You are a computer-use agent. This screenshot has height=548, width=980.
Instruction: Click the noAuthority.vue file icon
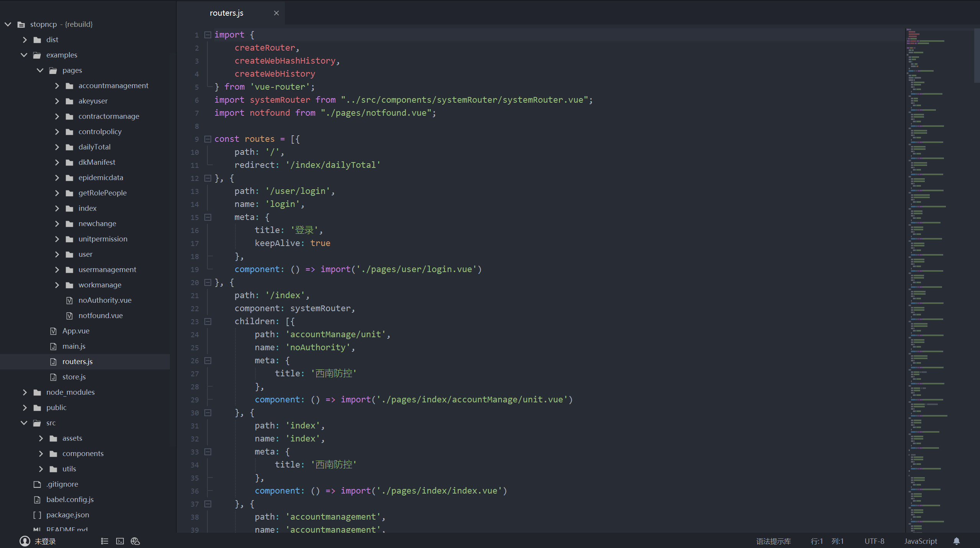69,300
